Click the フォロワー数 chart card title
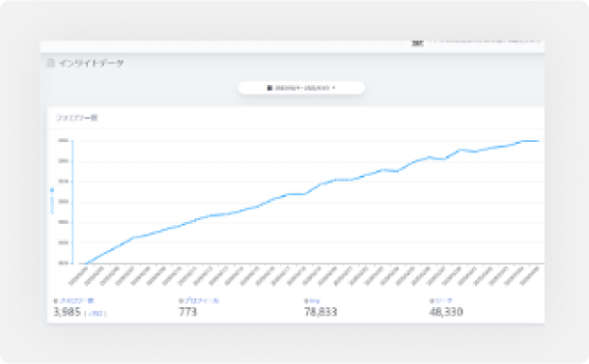589x364 pixels. [77, 118]
